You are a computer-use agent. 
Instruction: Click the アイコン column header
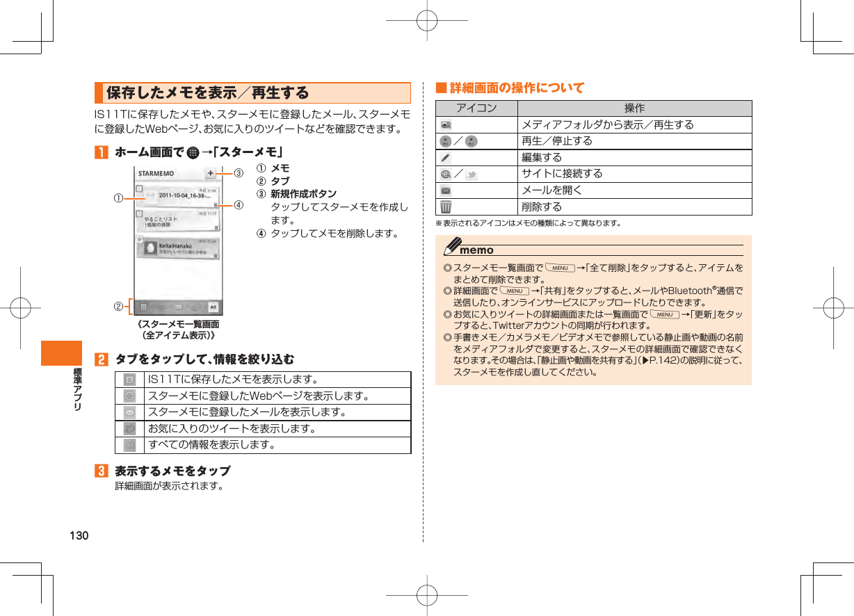pyautogui.click(x=476, y=108)
